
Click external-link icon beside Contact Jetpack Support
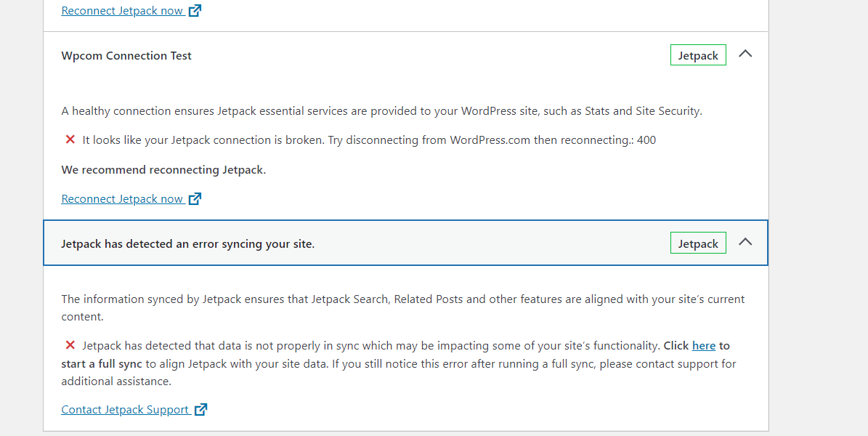(201, 409)
